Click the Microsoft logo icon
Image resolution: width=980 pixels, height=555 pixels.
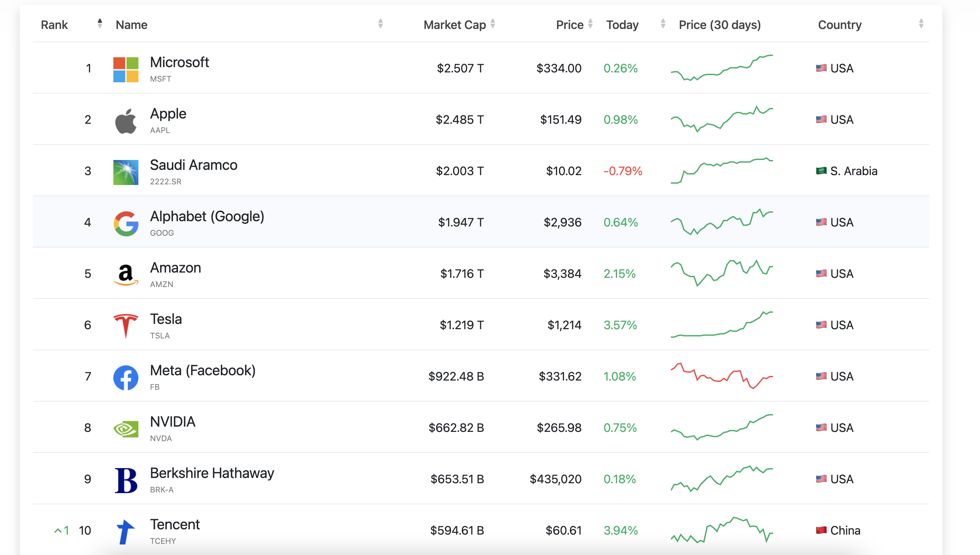coord(126,69)
